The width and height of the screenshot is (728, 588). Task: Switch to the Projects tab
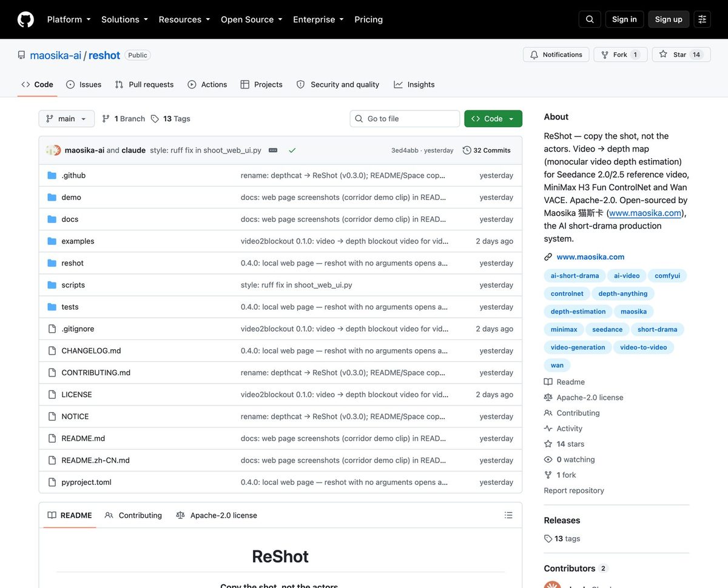(x=261, y=85)
